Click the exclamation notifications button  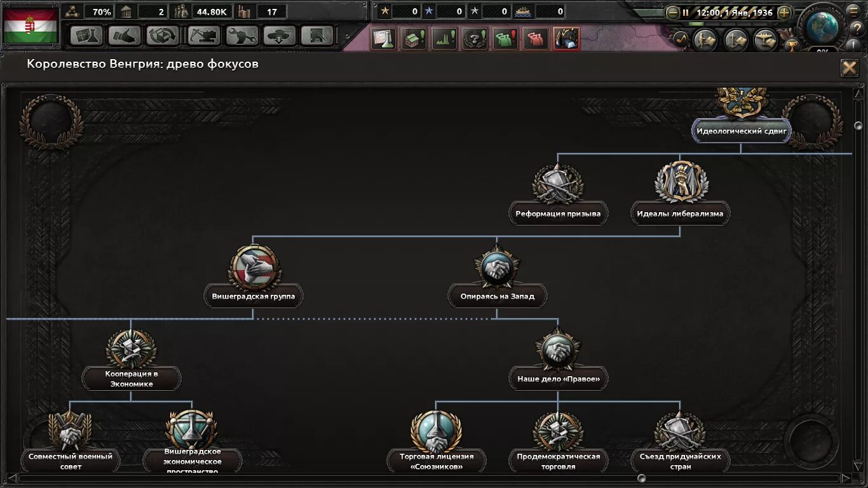pos(852,44)
